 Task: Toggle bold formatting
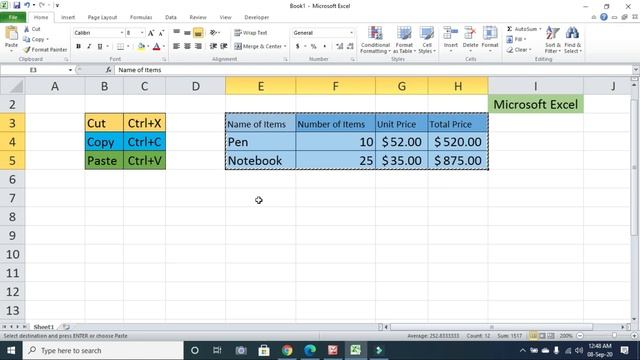tap(78, 47)
